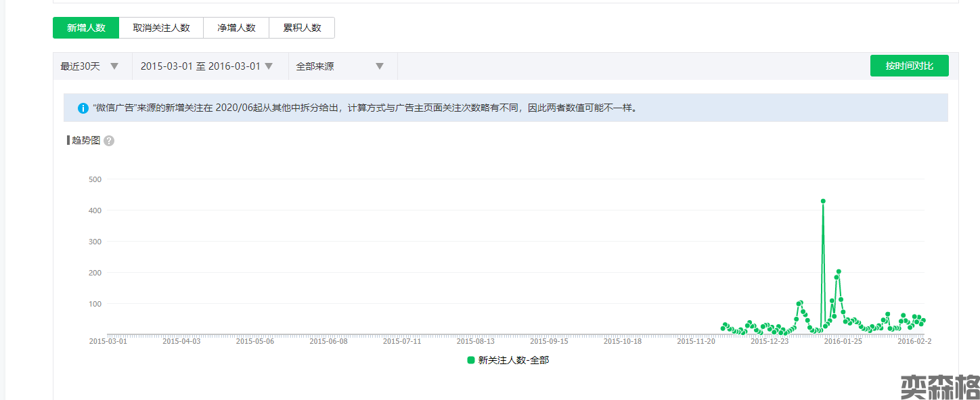This screenshot has height=400, width=980.
Task: Expand the 全部来源 source dropdown
Action: 340,66
